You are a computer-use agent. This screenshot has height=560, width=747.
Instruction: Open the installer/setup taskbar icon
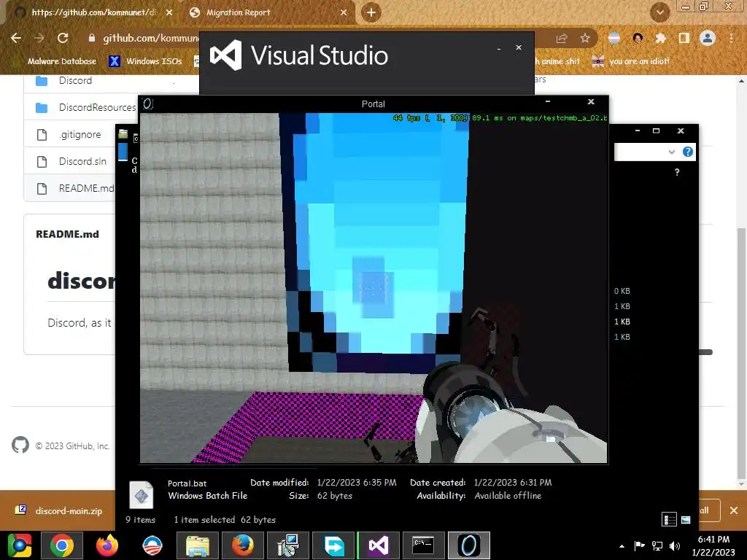287,545
